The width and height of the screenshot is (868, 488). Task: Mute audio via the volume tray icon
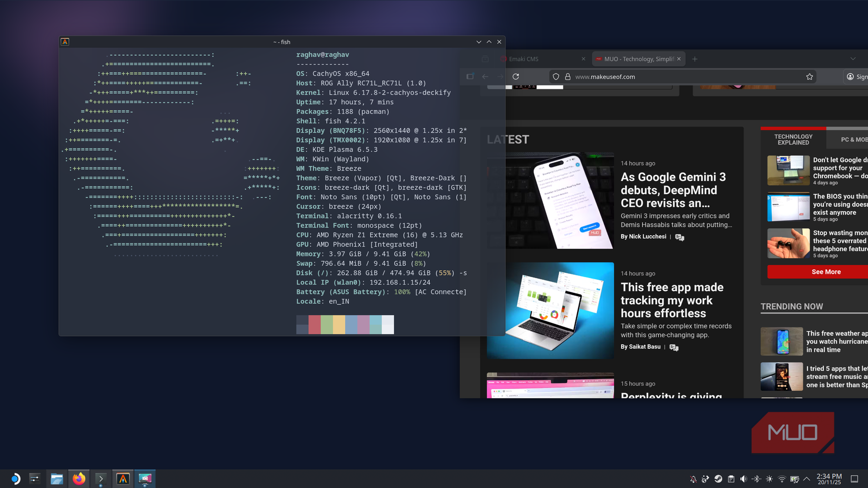(x=744, y=479)
